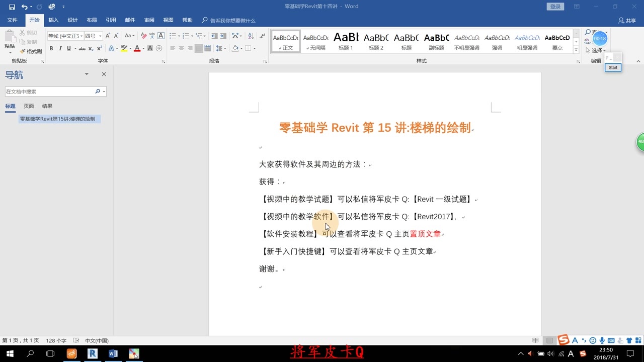Click the Sogou input emoji smiley icon

coord(593,341)
